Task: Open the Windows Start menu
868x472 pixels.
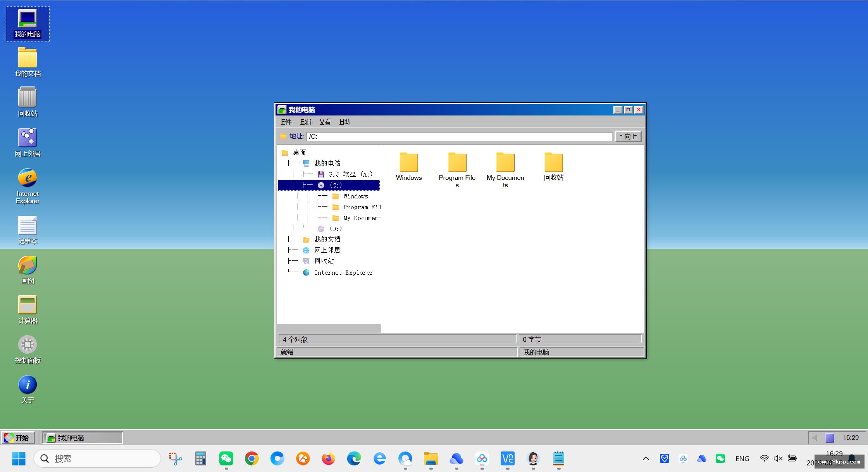Action: click(x=19, y=458)
